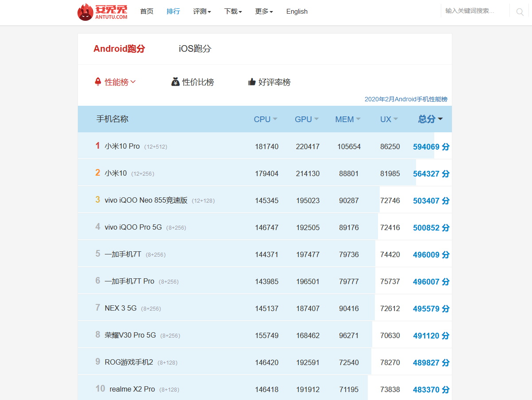This screenshot has width=532, height=400.
Task: Click CPU score 181740
Action: [x=267, y=146]
